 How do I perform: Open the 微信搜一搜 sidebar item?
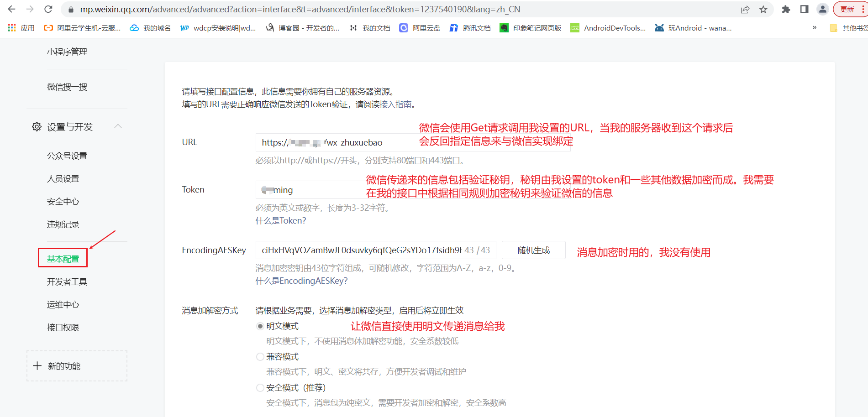[x=67, y=87]
